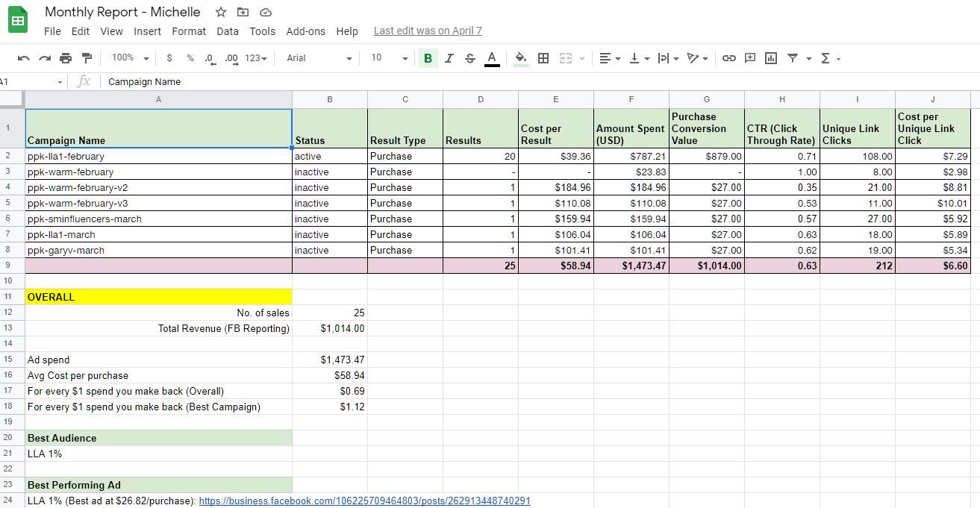This screenshot has height=508, width=980.
Task: Open the business.facebook.com post link
Action: click(x=364, y=501)
